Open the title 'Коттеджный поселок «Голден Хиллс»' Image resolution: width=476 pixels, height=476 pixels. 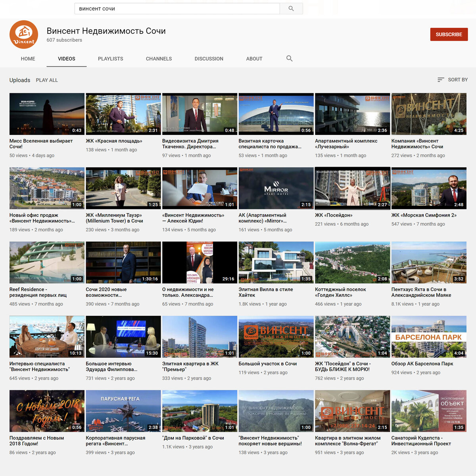pos(340,292)
